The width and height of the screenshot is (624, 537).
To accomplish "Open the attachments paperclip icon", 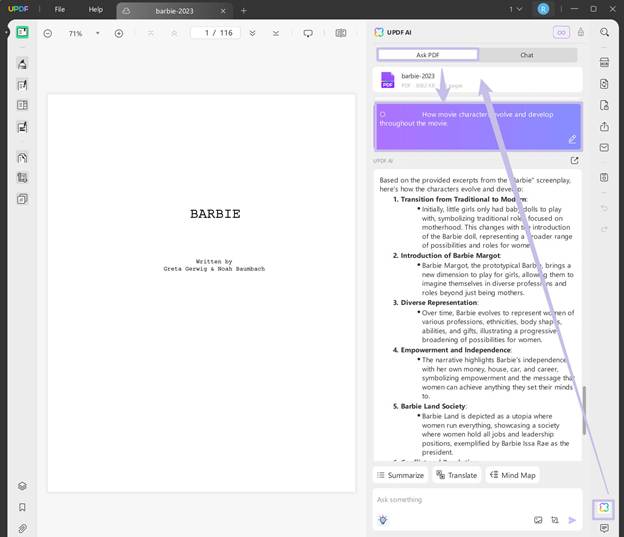I will pos(22,528).
